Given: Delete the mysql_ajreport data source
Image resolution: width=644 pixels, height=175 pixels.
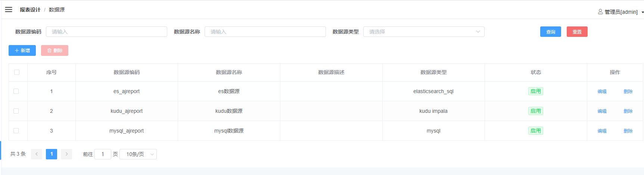Looking at the screenshot, I should (x=628, y=131).
